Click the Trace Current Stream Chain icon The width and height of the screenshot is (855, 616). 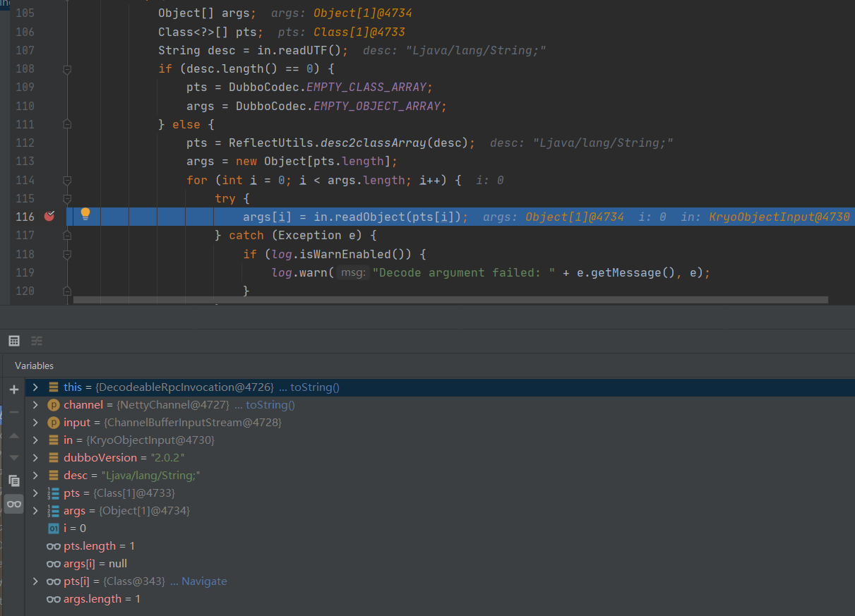click(37, 341)
